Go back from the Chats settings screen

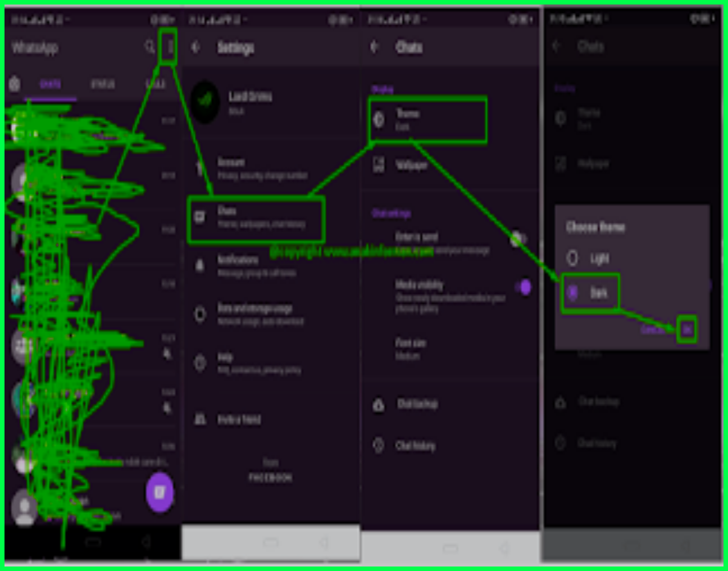click(x=374, y=47)
